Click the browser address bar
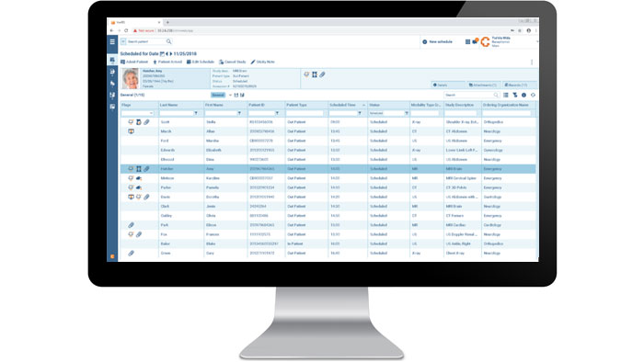 [320, 30]
